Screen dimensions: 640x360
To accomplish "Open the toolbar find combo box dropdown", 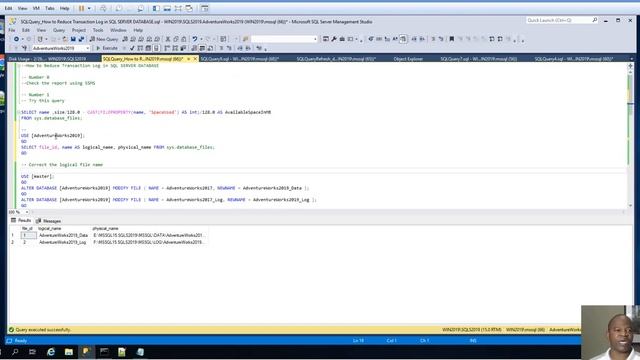I will point(315,39).
